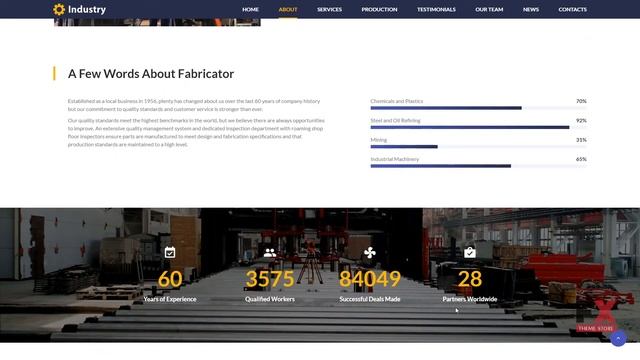Viewport: 640px width, 360px height.
Task: Open the Contacts menu item
Action: (x=572, y=9)
